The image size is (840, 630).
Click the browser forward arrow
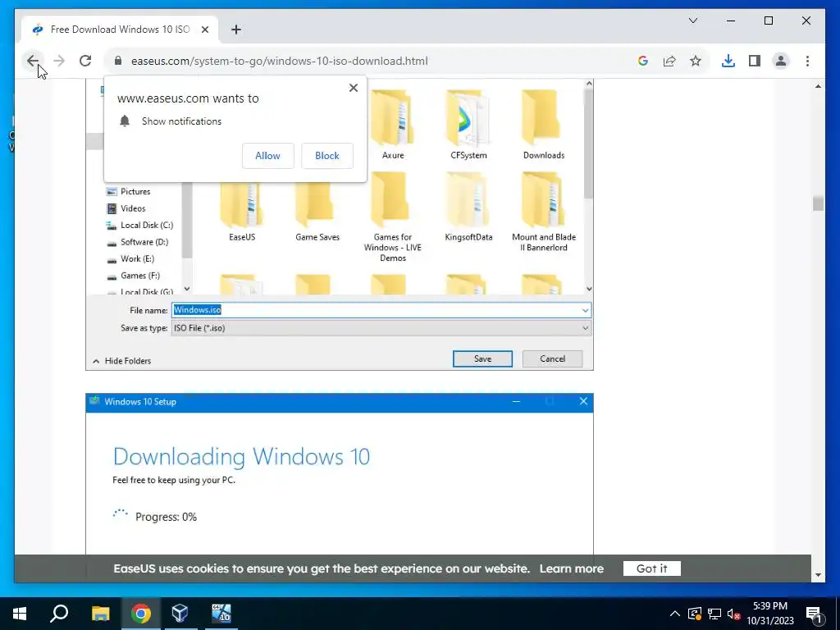(x=59, y=61)
